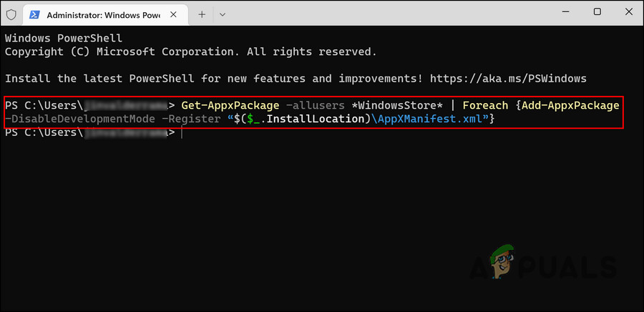This screenshot has width=644, height=312.
Task: Click the PowerShell icon on the tab
Action: pyautogui.click(x=34, y=14)
